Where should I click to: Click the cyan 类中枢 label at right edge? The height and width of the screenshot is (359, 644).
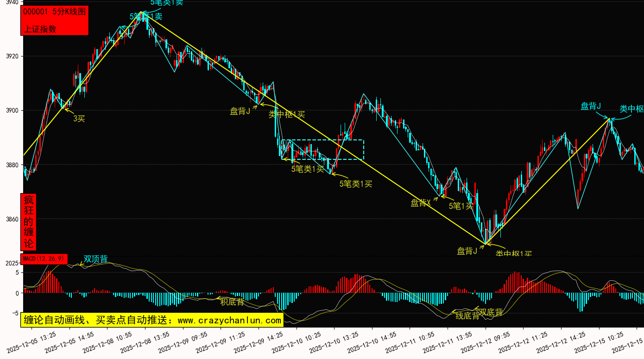click(x=631, y=109)
